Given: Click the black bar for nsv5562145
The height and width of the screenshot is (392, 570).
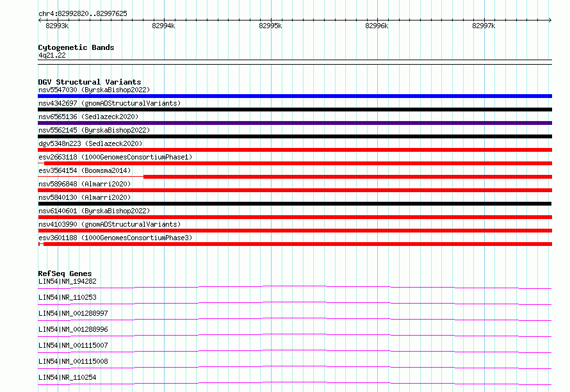Looking at the screenshot, I should tap(295, 136).
